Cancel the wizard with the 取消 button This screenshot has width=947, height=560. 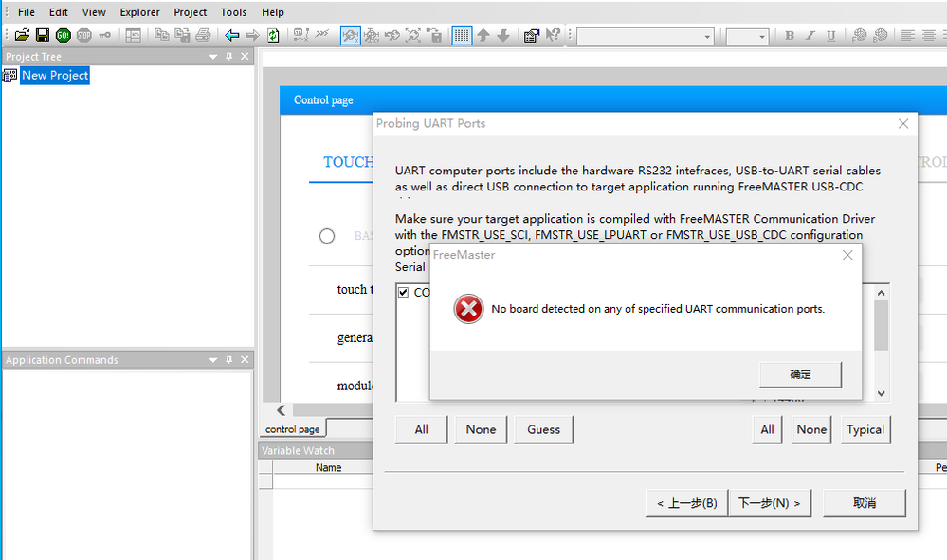click(x=865, y=503)
